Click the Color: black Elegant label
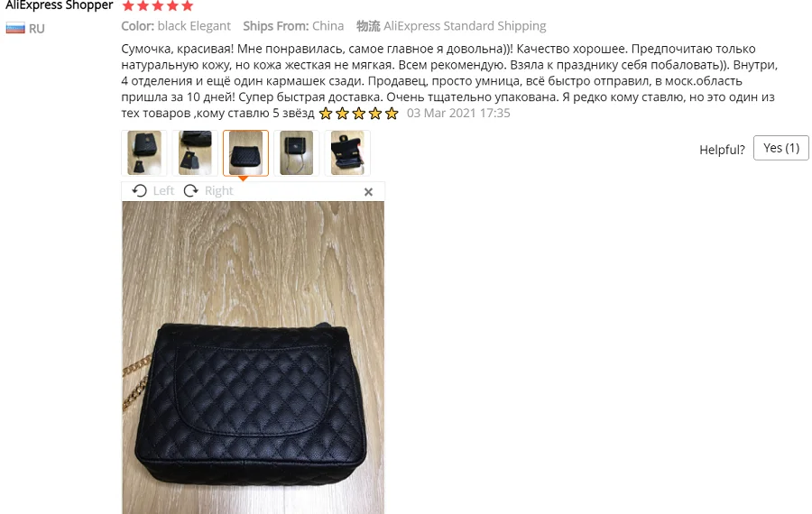812x514 pixels. 176,26
